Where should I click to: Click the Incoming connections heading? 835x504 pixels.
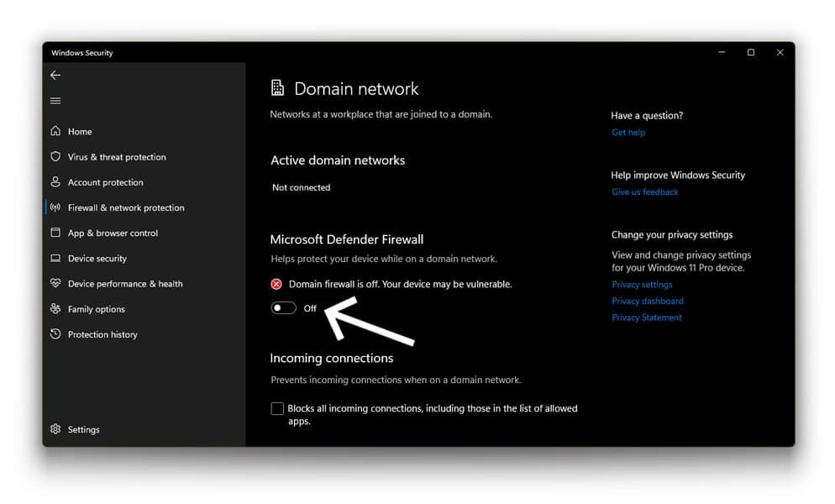(x=332, y=358)
